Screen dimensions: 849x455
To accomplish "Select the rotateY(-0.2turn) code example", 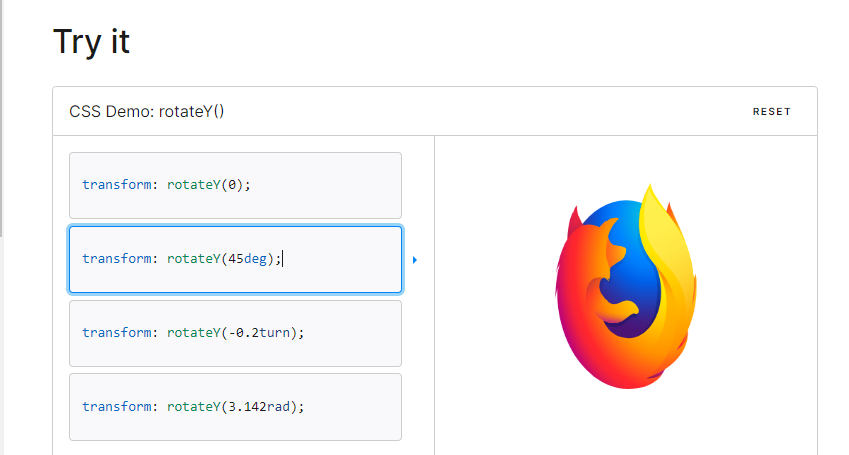I will tap(235, 333).
